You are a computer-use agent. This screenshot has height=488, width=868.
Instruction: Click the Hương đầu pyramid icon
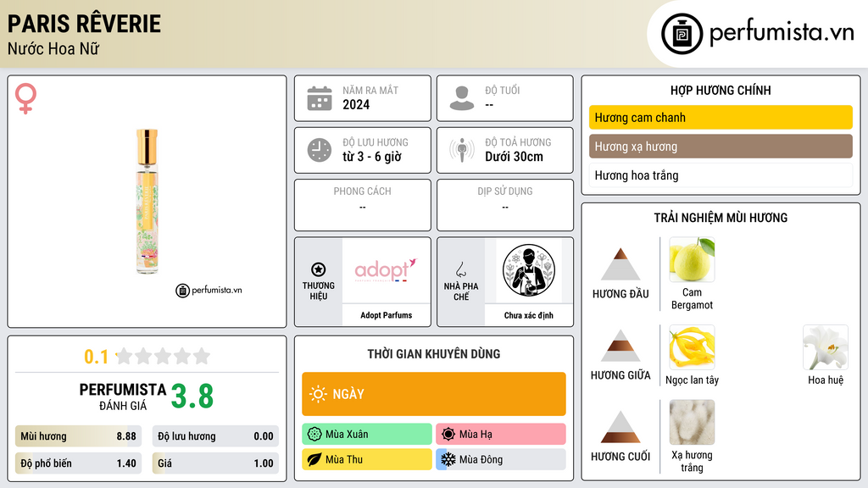pyautogui.click(x=620, y=264)
